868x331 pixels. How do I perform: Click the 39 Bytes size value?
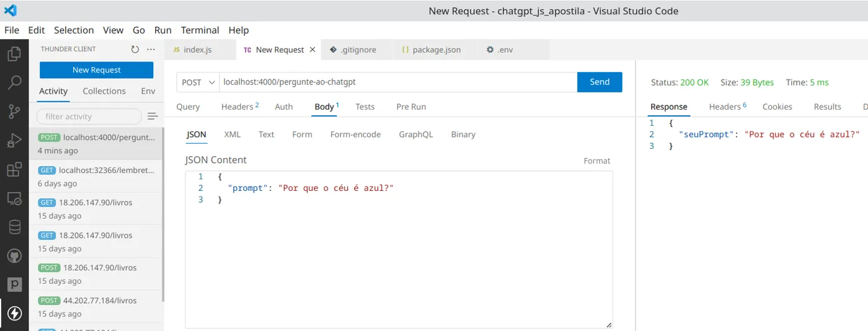757,82
